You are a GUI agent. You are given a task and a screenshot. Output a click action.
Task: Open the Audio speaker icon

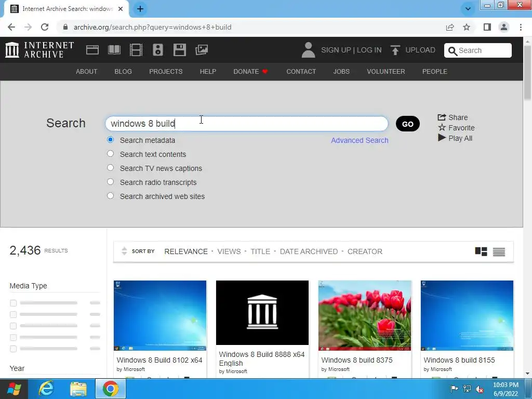click(158, 50)
